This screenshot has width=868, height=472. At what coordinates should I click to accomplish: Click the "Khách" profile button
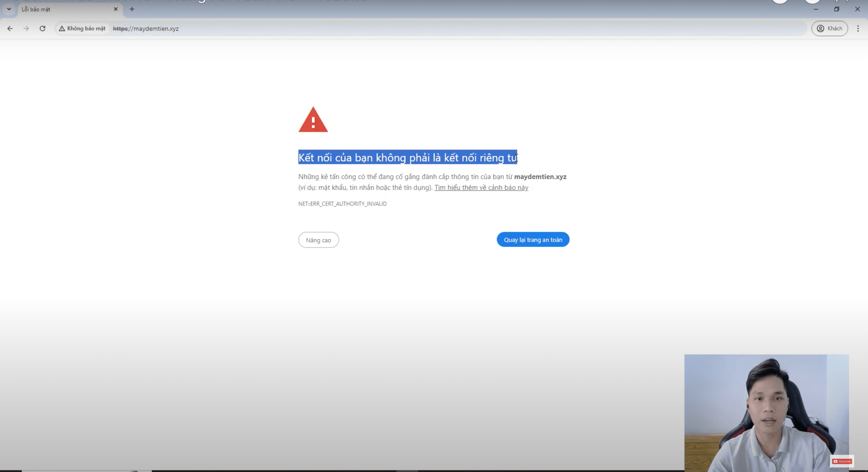[x=829, y=29]
